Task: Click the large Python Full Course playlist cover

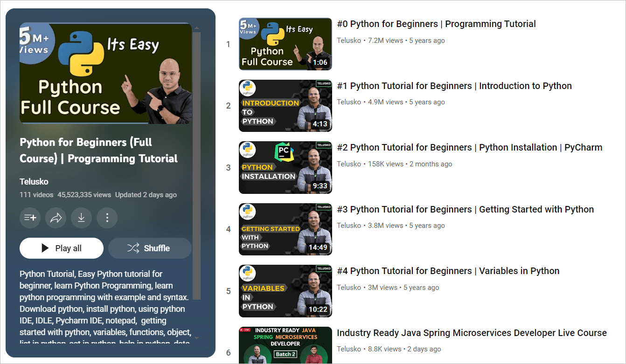Action: 106,73
